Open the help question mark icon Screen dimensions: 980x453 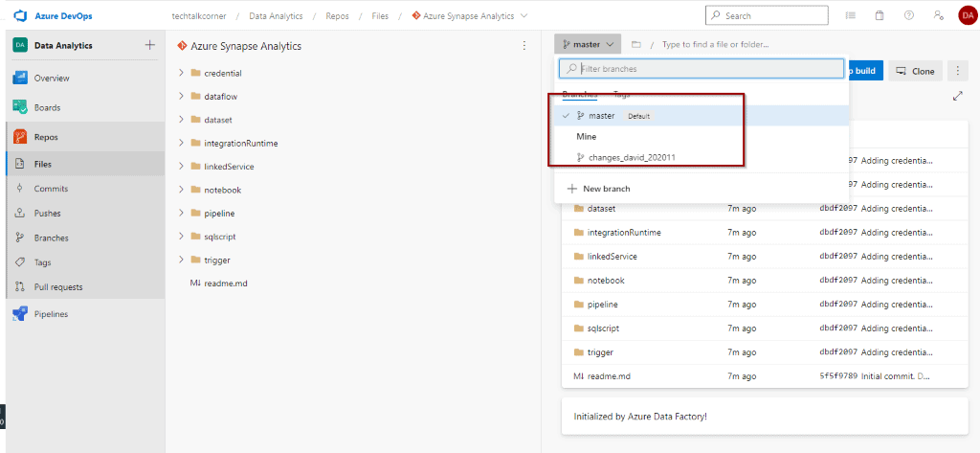coord(909,15)
